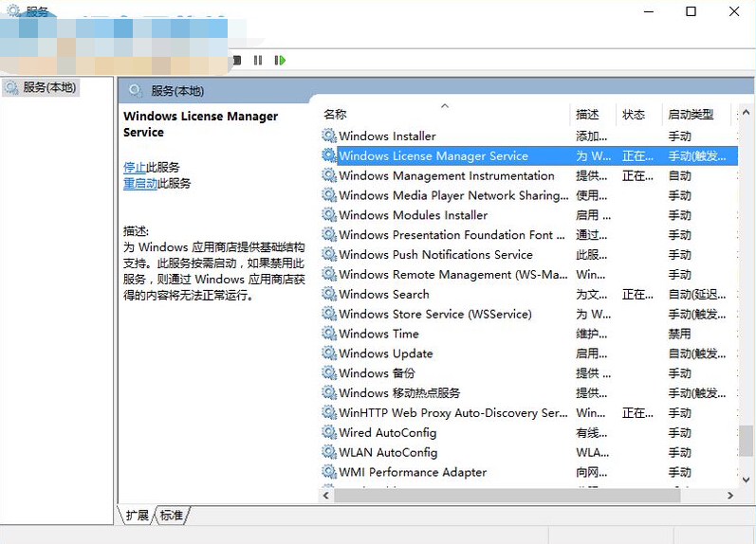756x544 pixels.
Task: Click 自动 startup type of Windows Management Instrumentation
Action: (x=680, y=176)
